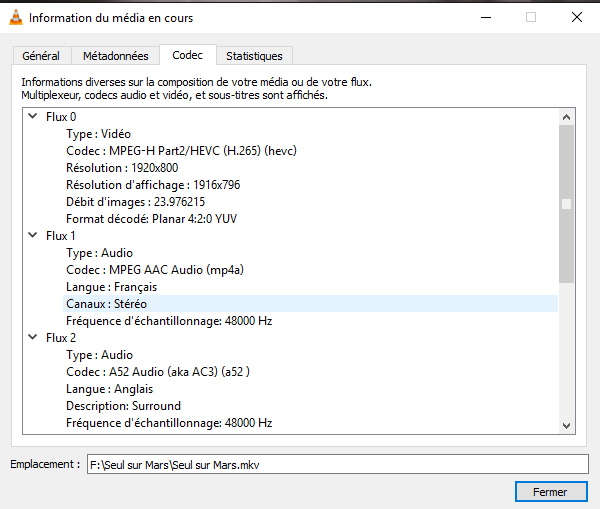This screenshot has height=509, width=600.
Task: Click the Fermer button
Action: click(551, 492)
